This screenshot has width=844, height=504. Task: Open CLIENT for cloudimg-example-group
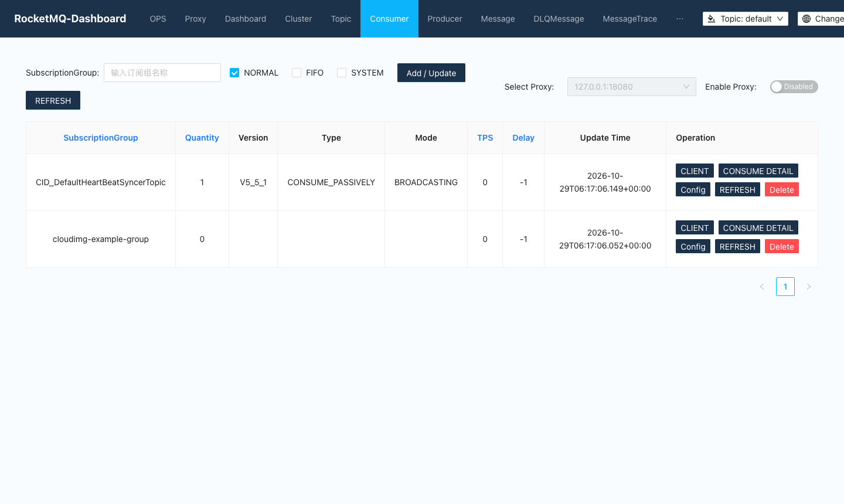click(695, 227)
